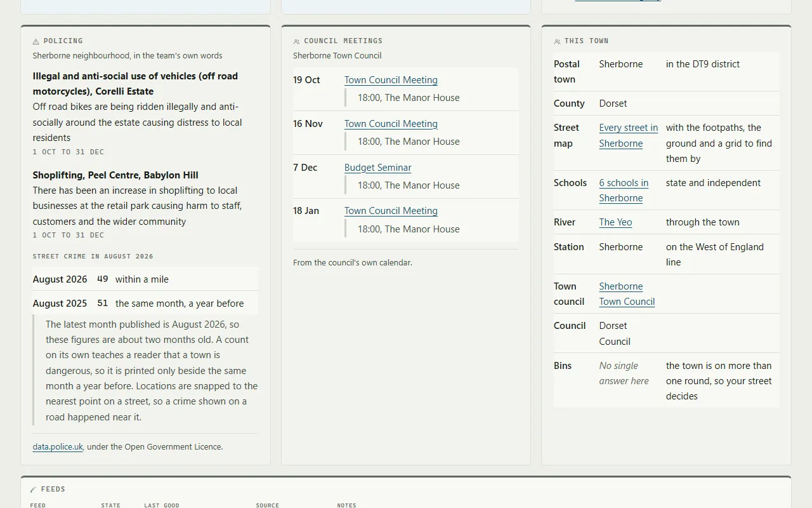
Task: Follow the Every street in Sherborne link
Action: tap(629, 135)
